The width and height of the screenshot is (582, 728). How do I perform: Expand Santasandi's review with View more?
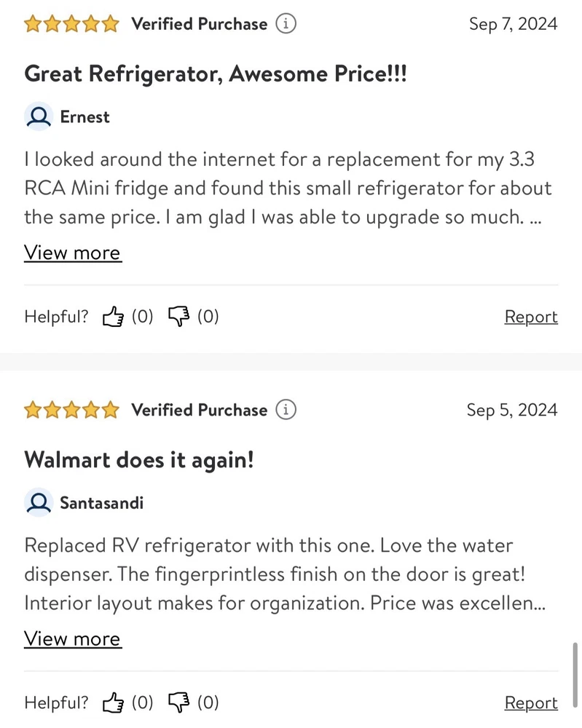point(73,638)
